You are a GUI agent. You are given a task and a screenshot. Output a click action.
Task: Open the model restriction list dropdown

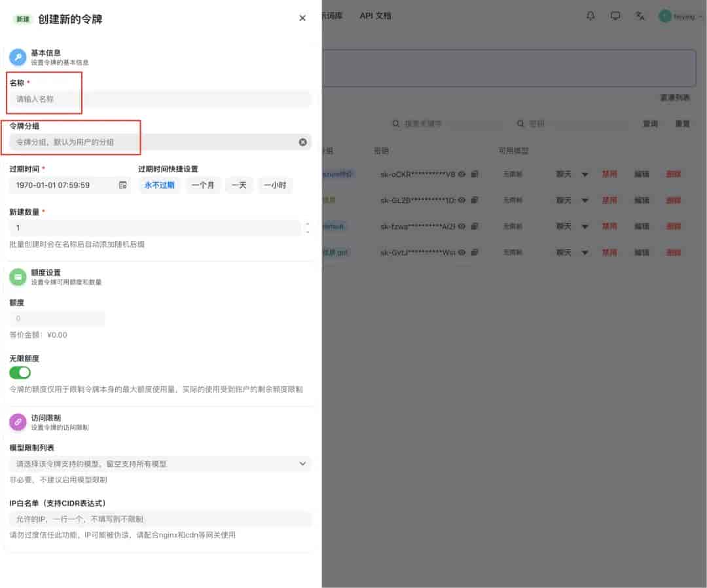160,464
